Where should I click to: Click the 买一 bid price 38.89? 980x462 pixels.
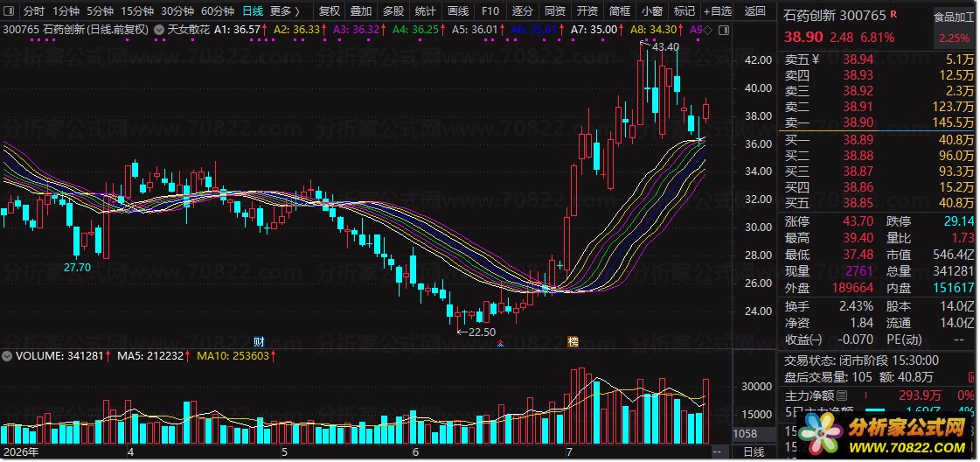pyautogui.click(x=858, y=140)
